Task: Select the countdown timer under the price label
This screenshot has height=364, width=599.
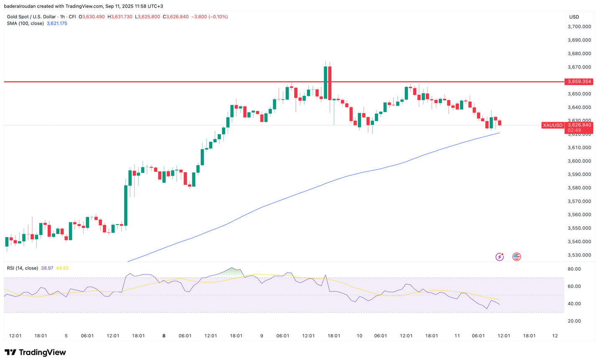Action: click(574, 130)
